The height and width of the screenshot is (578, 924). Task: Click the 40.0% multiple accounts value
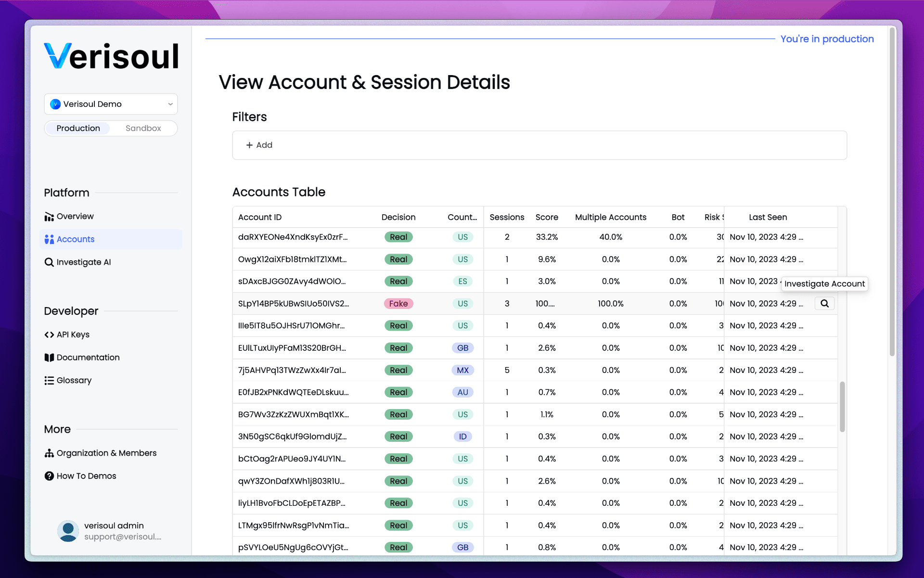611,237
